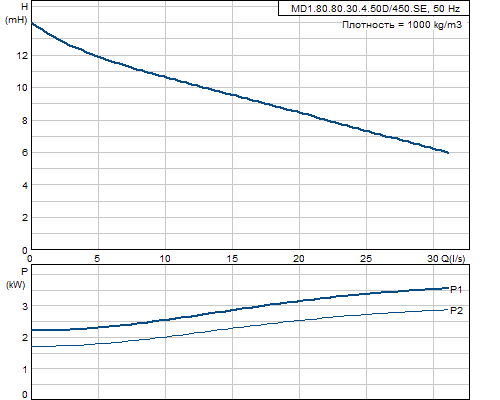The width and height of the screenshot is (500, 400).
Task: Click the 12 mark on the head axis
Action: pyautogui.click(x=22, y=56)
